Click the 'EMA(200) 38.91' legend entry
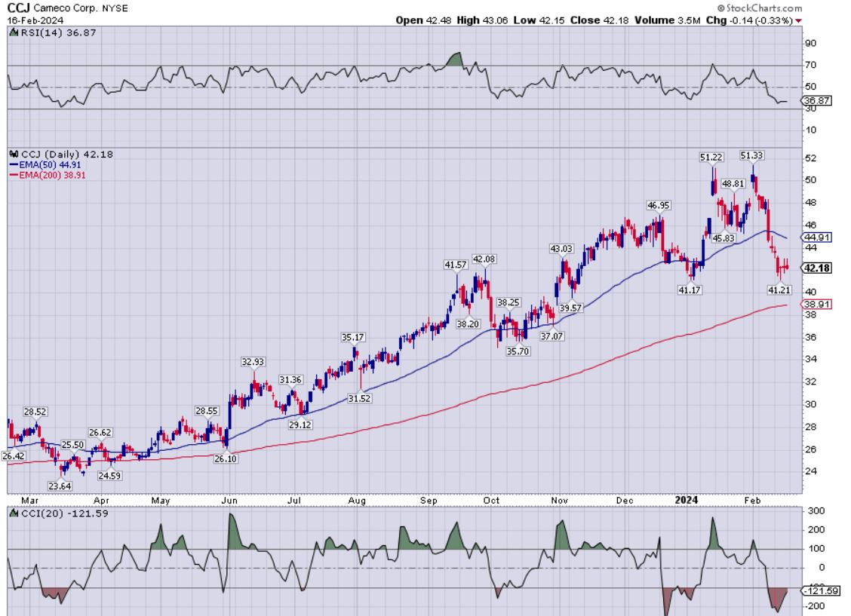Image resolution: width=851 pixels, height=616 pixels. [52, 175]
